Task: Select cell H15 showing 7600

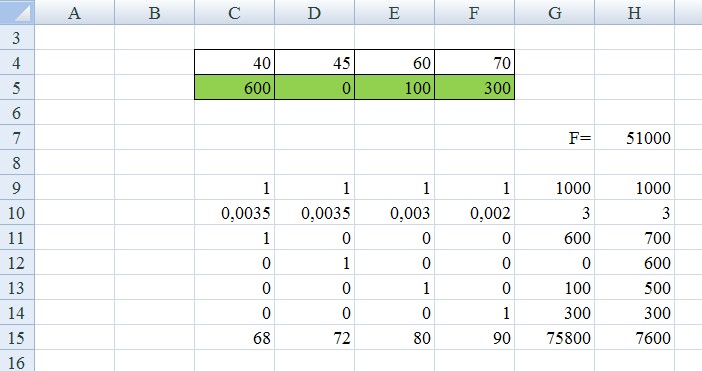Action: [634, 338]
